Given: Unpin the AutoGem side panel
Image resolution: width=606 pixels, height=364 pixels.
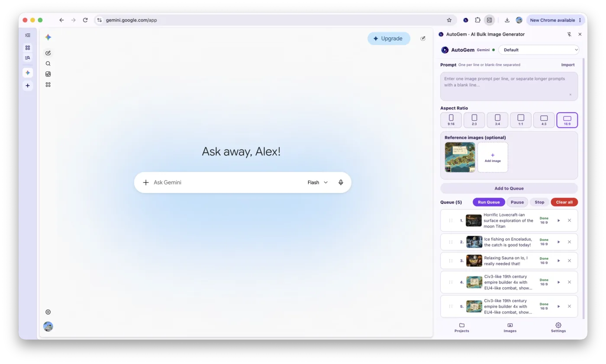Looking at the screenshot, I should tap(570, 34).
